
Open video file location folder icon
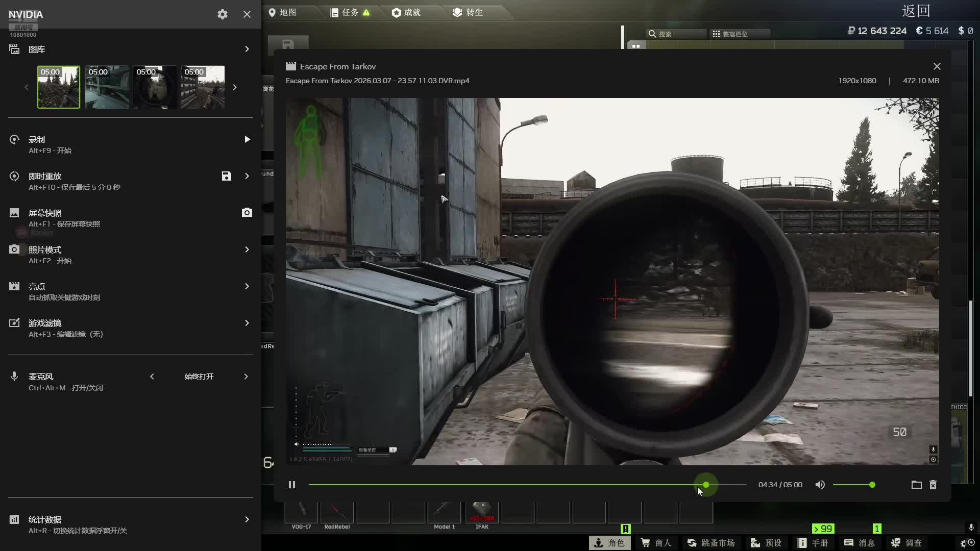click(916, 485)
